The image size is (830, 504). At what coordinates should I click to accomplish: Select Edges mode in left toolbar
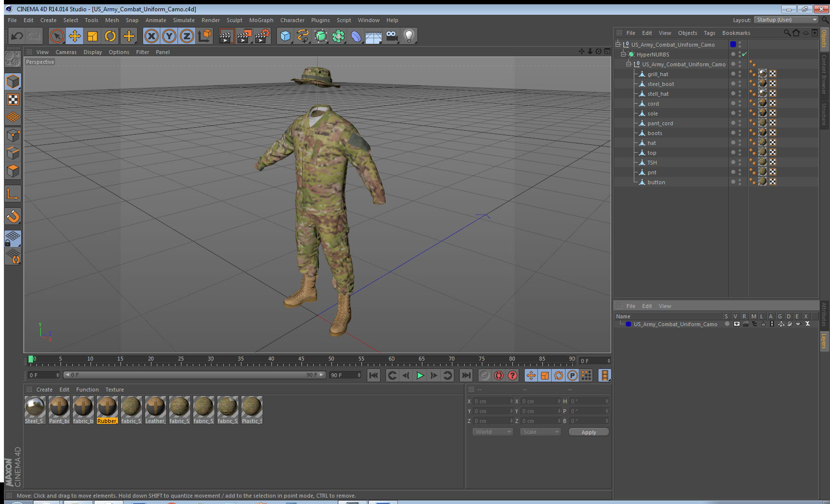click(13, 153)
